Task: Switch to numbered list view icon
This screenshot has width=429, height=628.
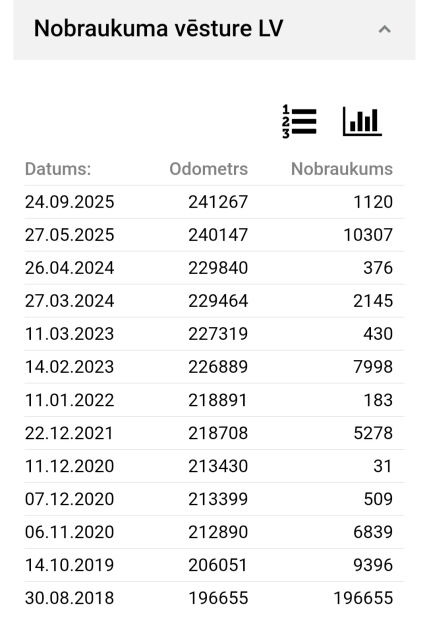Action: click(x=299, y=122)
